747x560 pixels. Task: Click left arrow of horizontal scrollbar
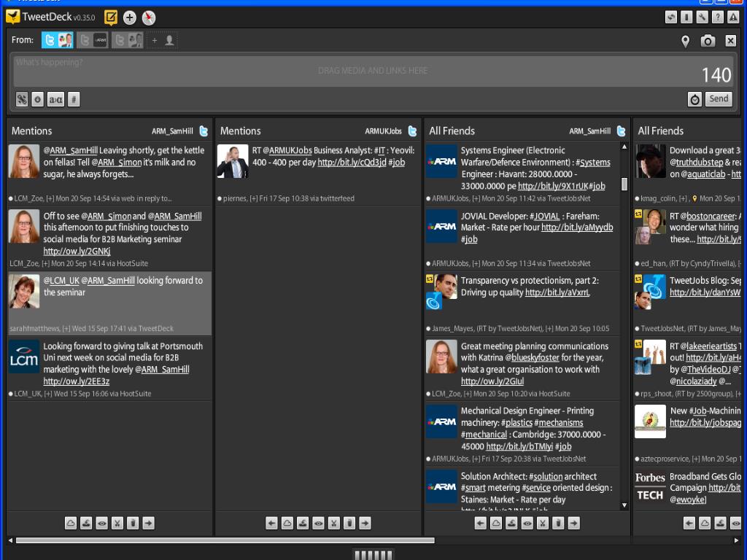pyautogui.click(x=10, y=540)
